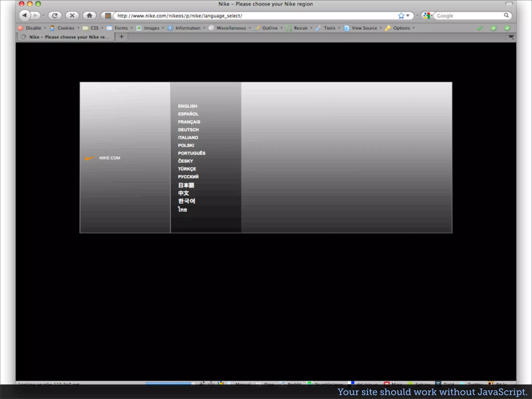The height and width of the screenshot is (399, 532).
Task: Expand the Resize menu
Action: 299,28
